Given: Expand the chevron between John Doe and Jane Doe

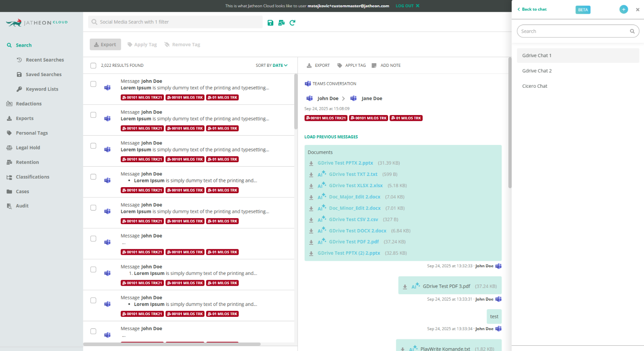Looking at the screenshot, I should 343,99.
